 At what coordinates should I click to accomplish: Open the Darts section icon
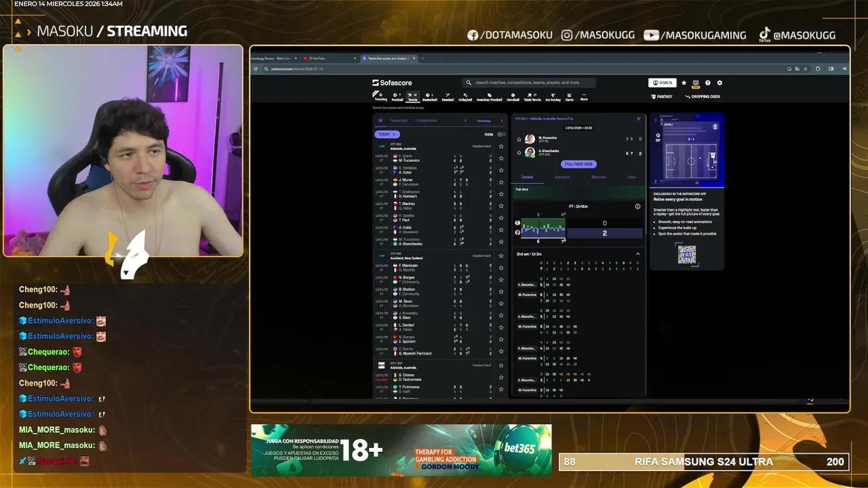pyautogui.click(x=569, y=96)
